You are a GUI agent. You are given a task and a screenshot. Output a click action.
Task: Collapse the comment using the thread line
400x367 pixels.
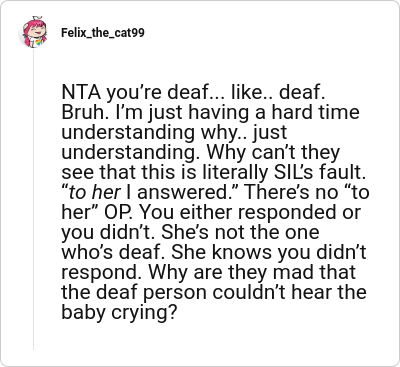[33, 199]
